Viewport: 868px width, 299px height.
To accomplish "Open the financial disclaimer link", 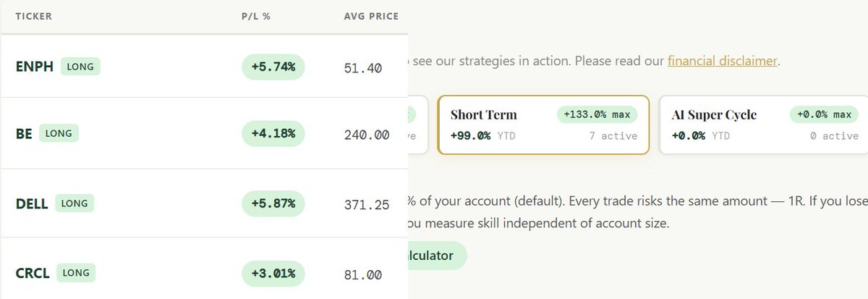I will pos(722,61).
